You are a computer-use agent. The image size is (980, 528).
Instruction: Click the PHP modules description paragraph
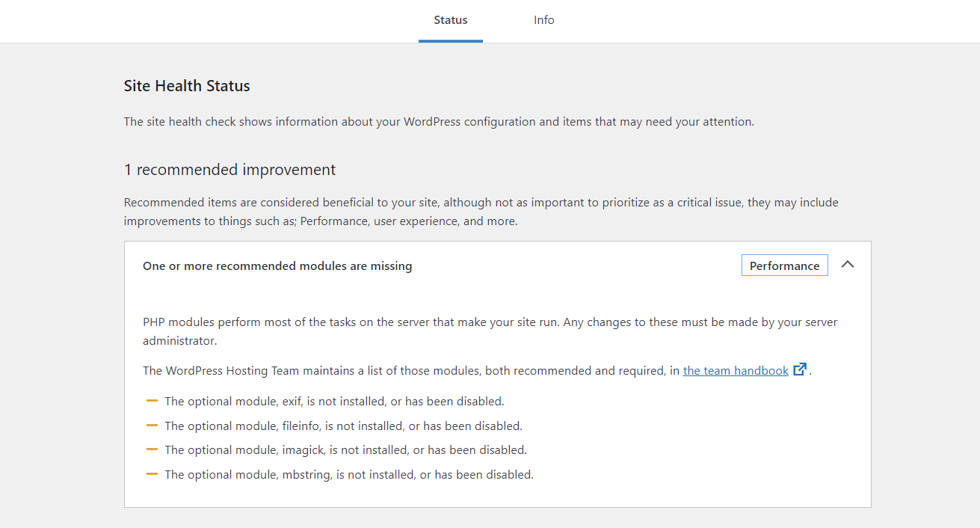tap(490, 322)
